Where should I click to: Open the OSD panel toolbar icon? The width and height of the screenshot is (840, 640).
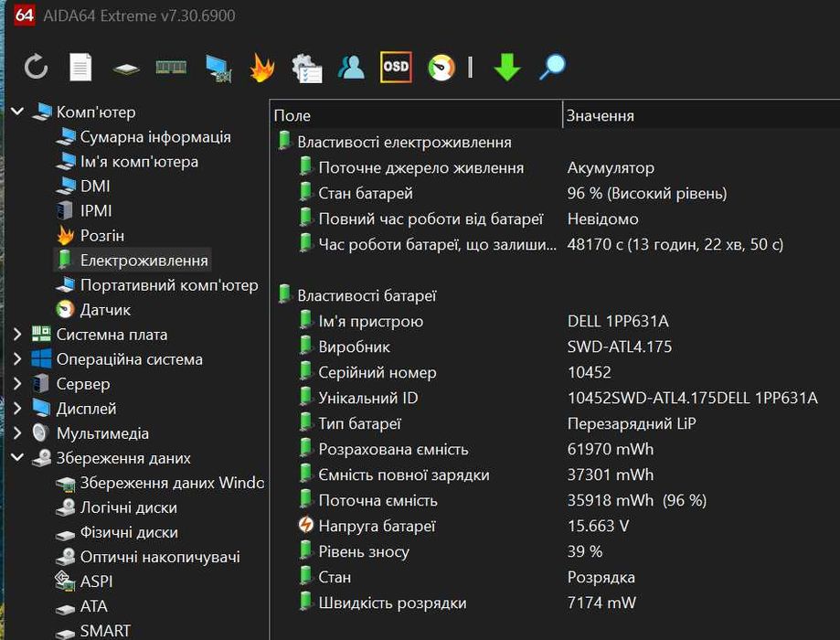tap(396, 67)
